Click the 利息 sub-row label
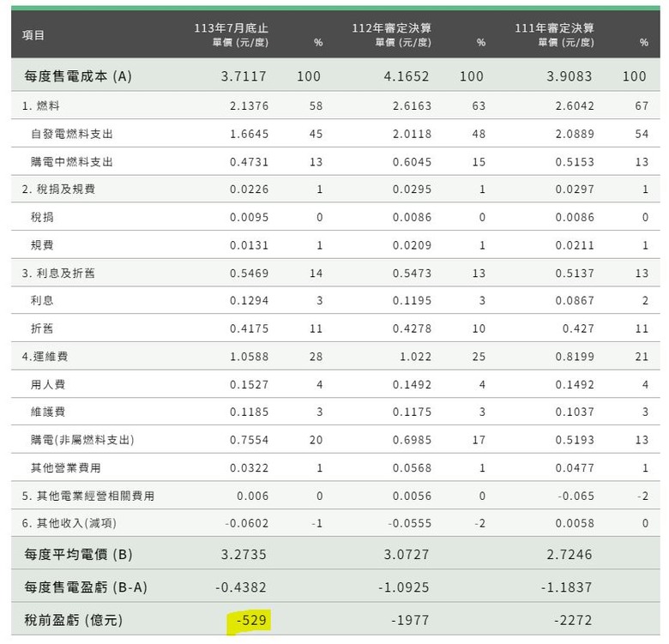Viewport: 669px width, 644px height. (42, 301)
